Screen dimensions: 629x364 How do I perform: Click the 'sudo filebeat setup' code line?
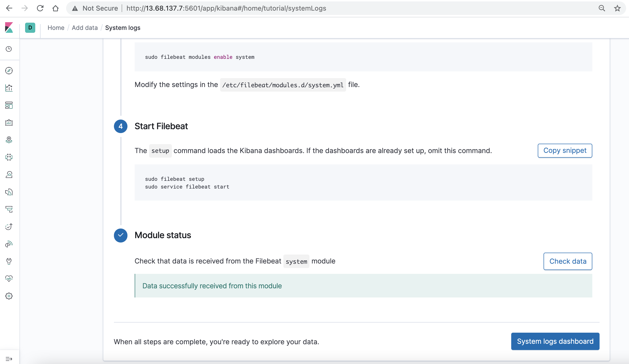coord(175,179)
